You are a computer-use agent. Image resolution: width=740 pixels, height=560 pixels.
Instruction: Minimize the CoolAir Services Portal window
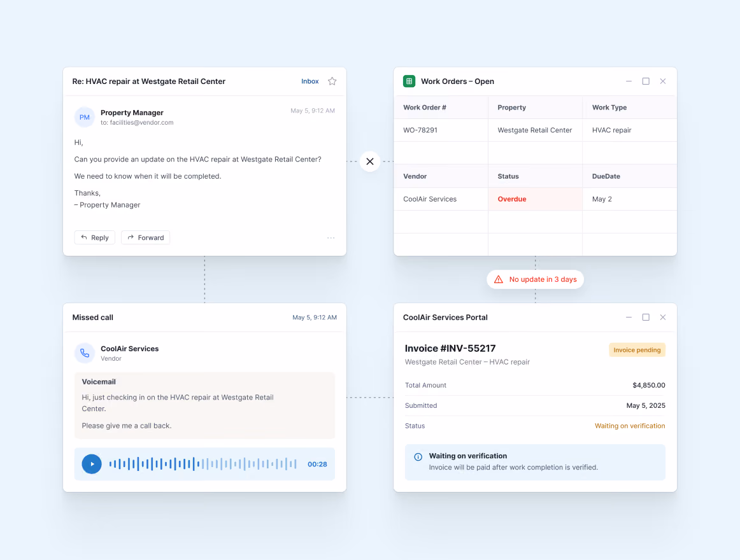pos(629,317)
